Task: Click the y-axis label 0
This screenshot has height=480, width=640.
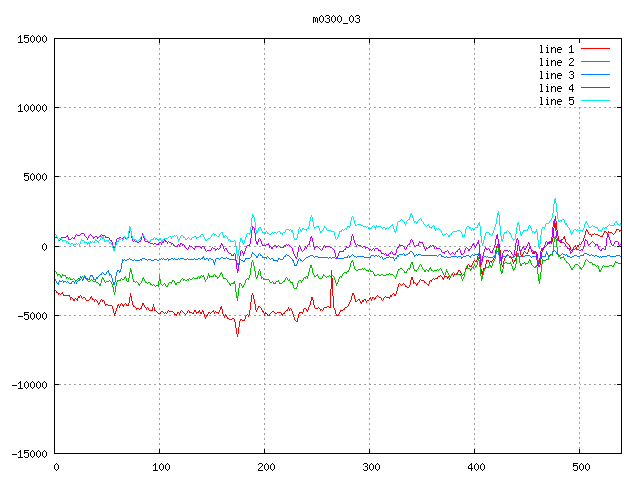Action: pyautogui.click(x=44, y=247)
